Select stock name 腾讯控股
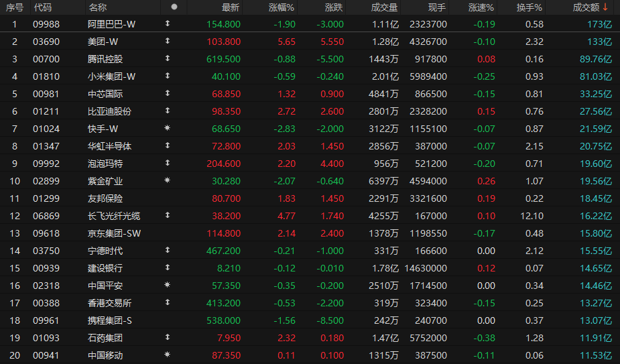This screenshot has height=364, width=620. click(105, 59)
